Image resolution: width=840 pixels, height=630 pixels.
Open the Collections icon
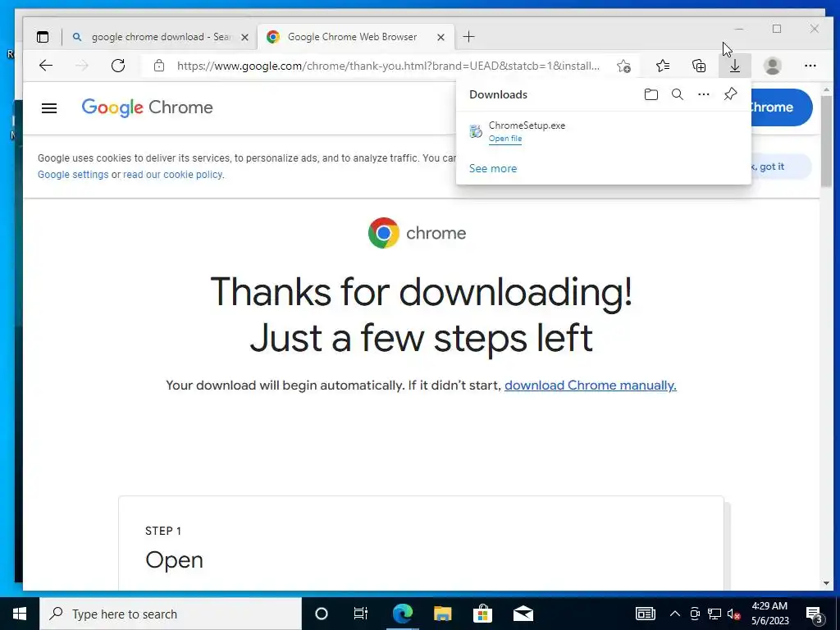(699, 66)
